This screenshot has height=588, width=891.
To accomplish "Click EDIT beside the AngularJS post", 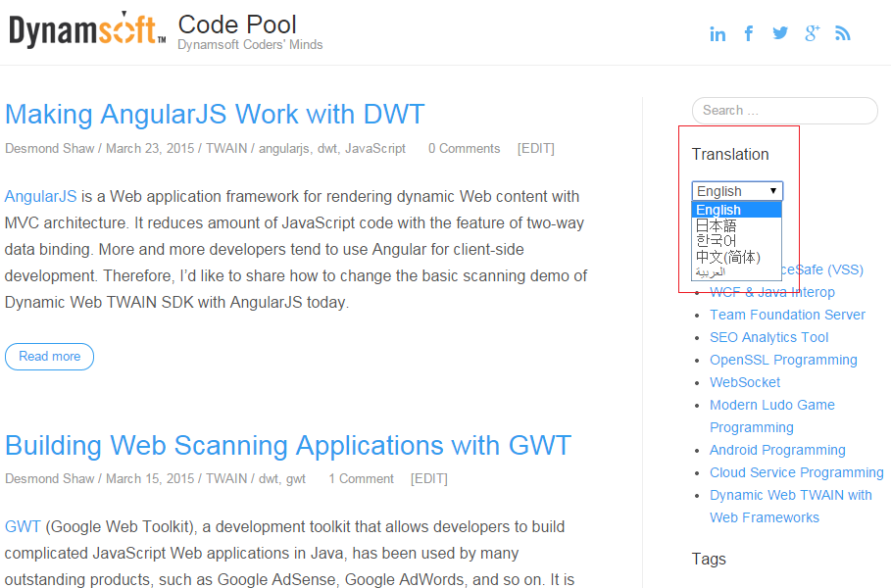I will [x=535, y=149].
